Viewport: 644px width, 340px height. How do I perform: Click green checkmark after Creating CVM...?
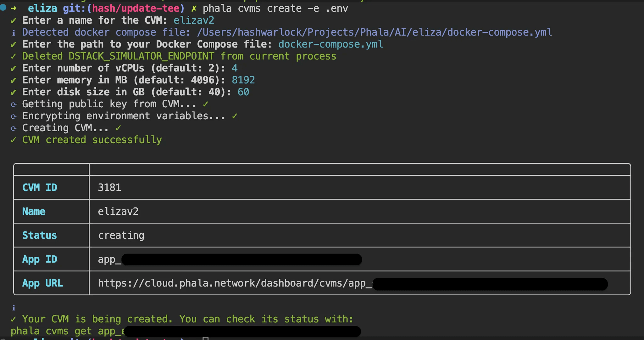pos(118,128)
